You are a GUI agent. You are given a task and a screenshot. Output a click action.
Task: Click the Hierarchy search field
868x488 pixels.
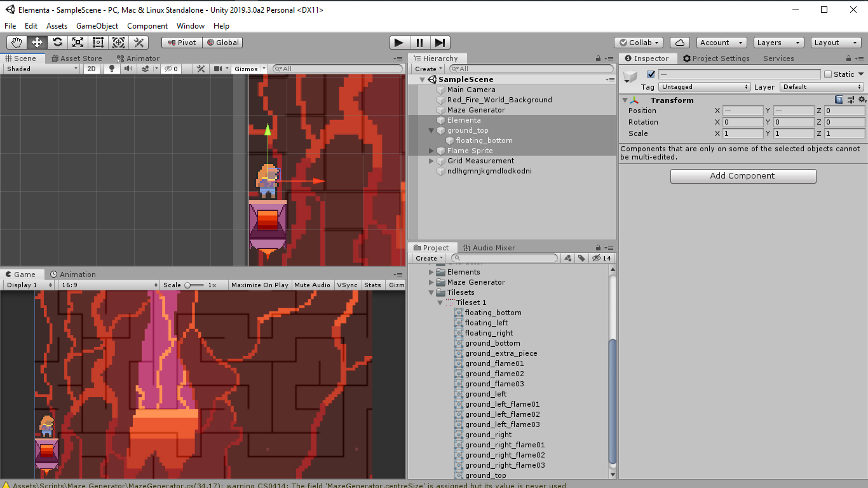pyautogui.click(x=531, y=69)
